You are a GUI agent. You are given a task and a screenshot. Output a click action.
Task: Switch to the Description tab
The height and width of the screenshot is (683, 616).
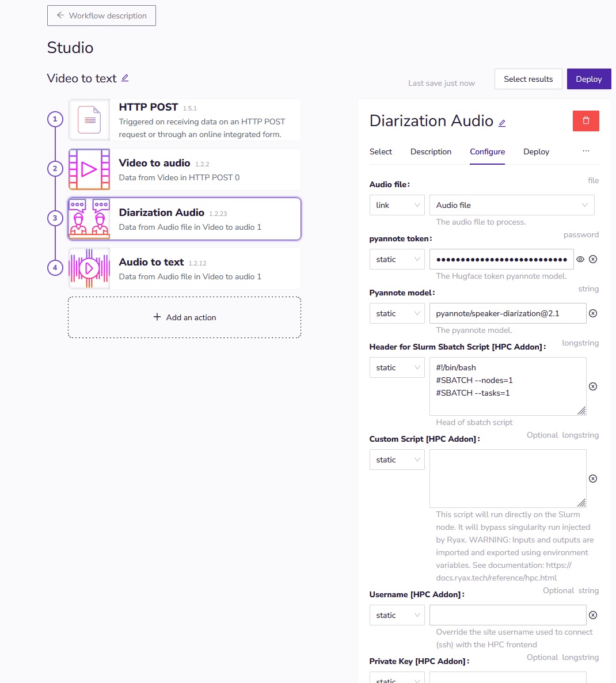(x=431, y=151)
